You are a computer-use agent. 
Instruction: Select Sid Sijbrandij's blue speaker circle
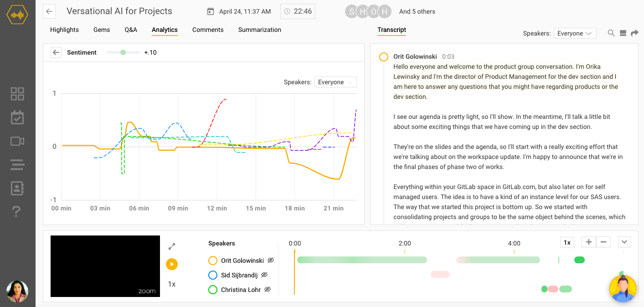(213, 275)
